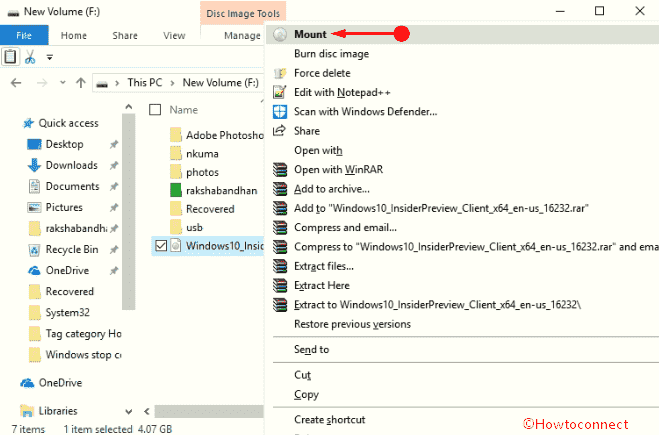Select This PC in the address bar
This screenshot has height=435, width=659.
[x=145, y=83]
